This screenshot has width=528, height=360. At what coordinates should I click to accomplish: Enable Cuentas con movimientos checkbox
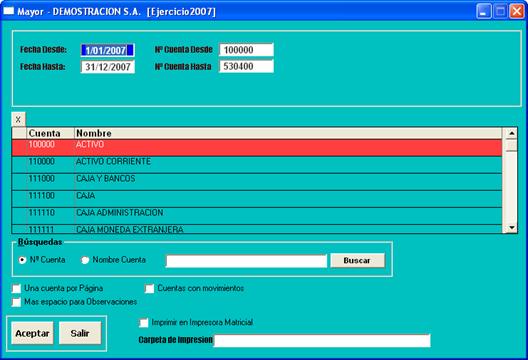click(150, 289)
